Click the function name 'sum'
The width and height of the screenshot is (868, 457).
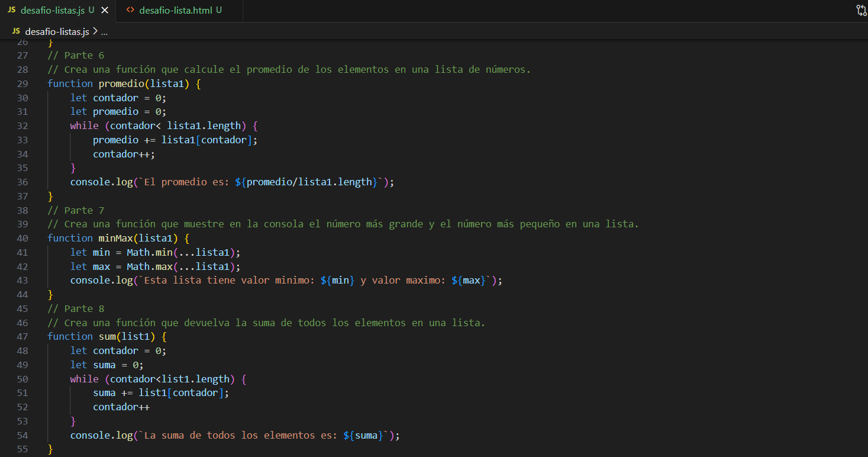pyautogui.click(x=107, y=337)
